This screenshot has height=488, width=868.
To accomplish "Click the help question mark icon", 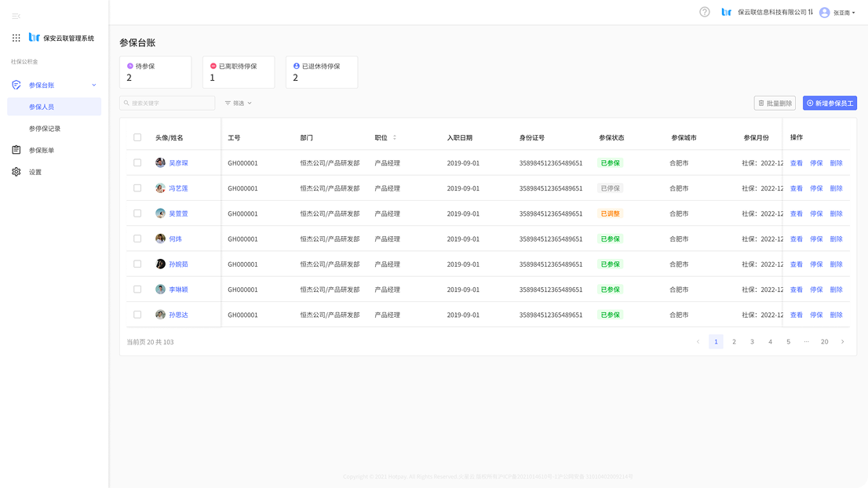I will [704, 12].
